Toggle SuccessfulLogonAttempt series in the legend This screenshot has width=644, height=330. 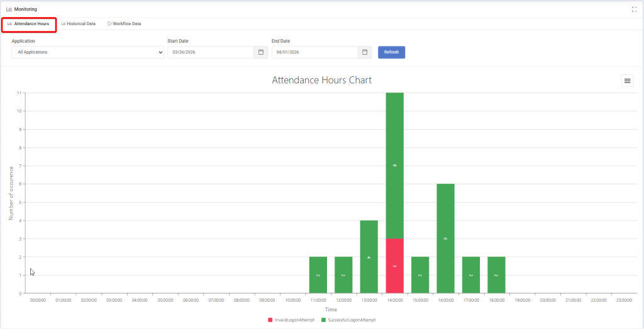350,320
